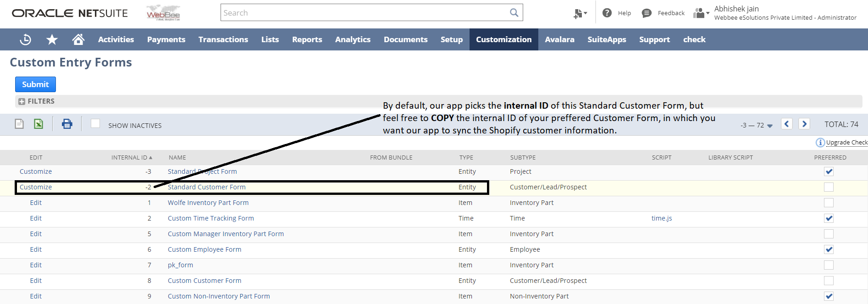868x304 pixels.
Task: Click the TOTAL: 74 count text
Action: (x=841, y=124)
